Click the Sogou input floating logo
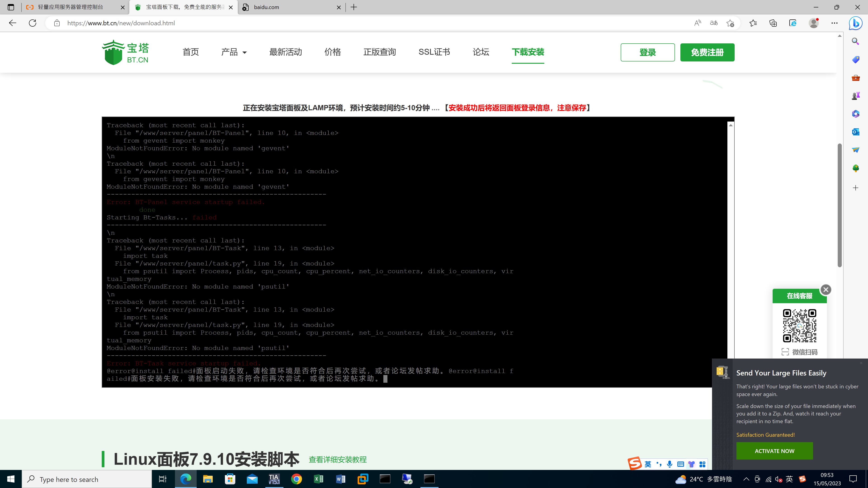Viewport: 868px width, 488px height. click(635, 463)
